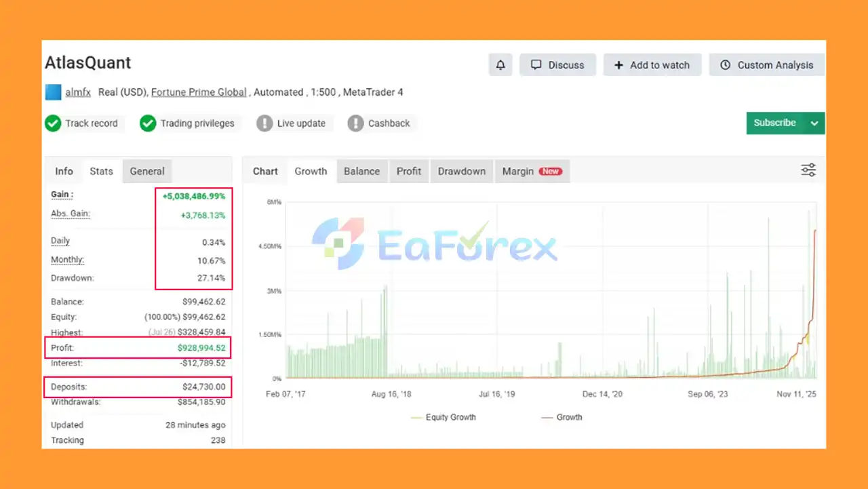
Task: Click the notification bell icon
Action: (500, 65)
